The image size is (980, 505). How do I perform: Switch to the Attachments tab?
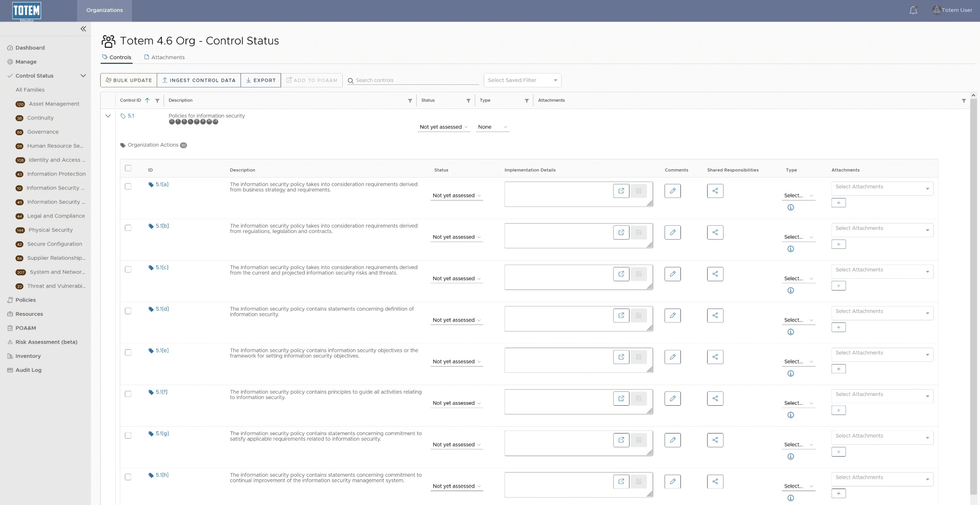coord(164,57)
